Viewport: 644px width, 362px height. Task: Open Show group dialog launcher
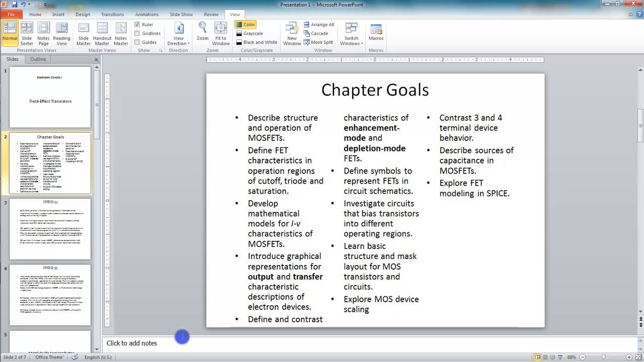click(x=160, y=51)
